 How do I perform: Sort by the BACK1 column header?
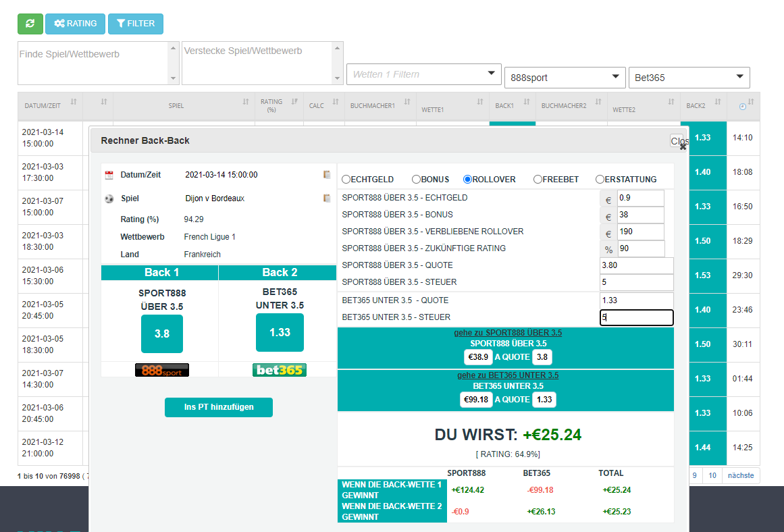point(513,106)
